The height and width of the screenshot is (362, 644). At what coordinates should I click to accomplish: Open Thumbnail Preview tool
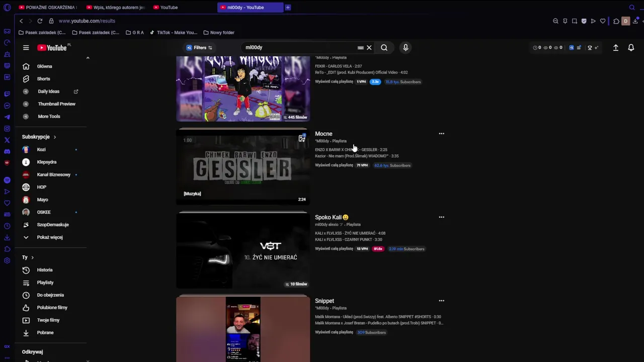[56, 104]
